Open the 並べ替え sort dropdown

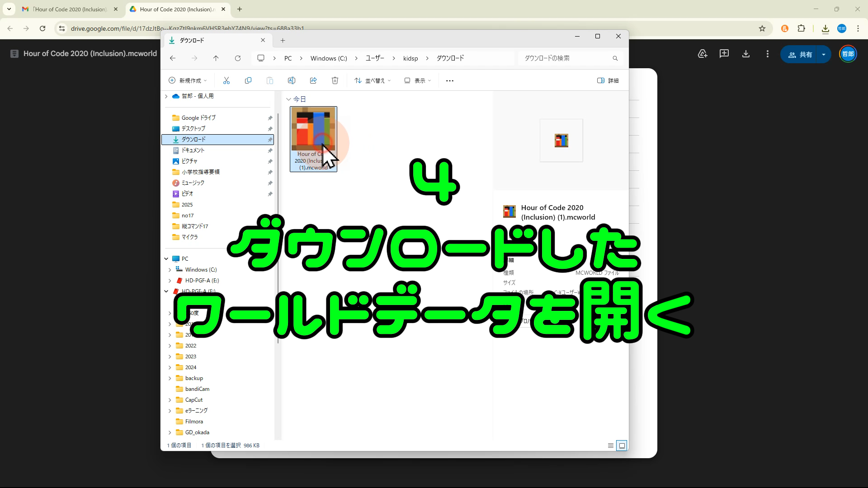click(x=373, y=80)
